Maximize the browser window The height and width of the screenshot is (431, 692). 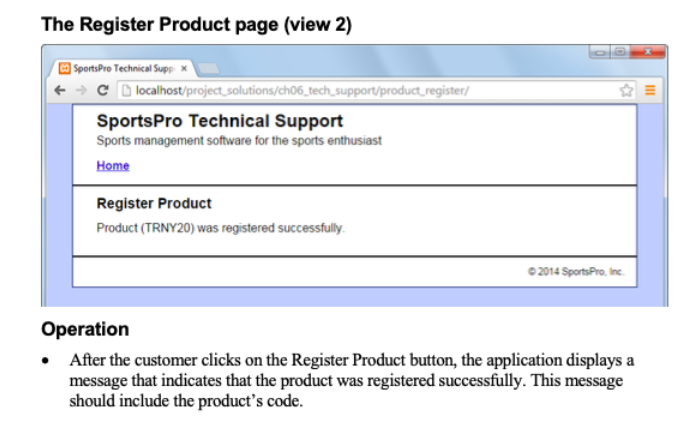click(620, 52)
